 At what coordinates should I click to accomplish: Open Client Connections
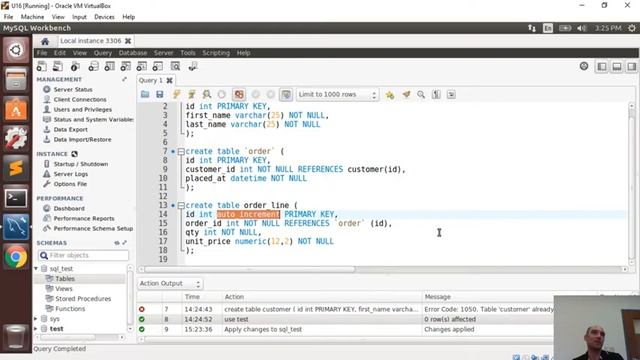80,100
